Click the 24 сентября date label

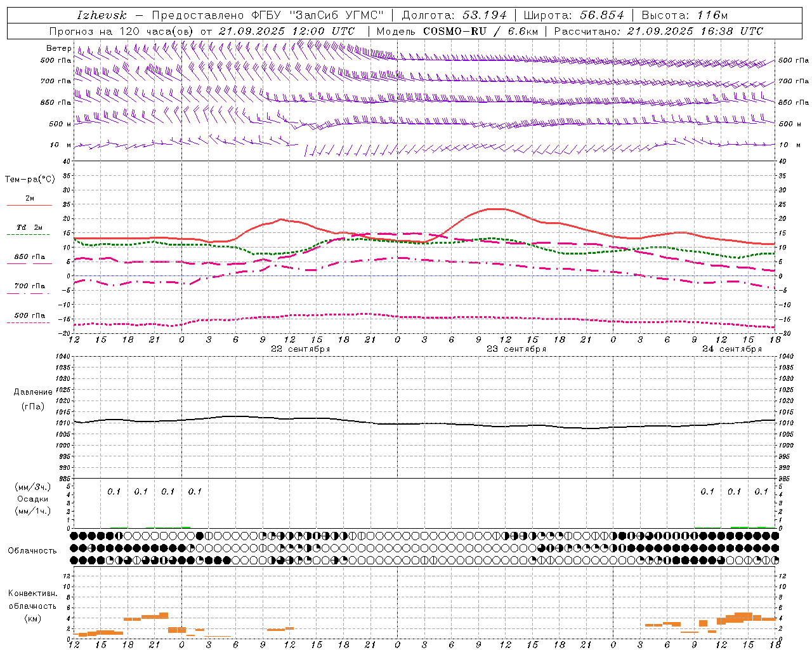pyautogui.click(x=731, y=349)
